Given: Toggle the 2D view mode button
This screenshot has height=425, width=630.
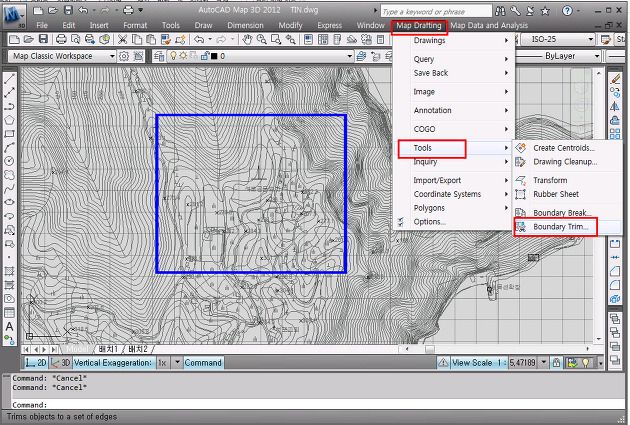Looking at the screenshot, I should point(36,363).
